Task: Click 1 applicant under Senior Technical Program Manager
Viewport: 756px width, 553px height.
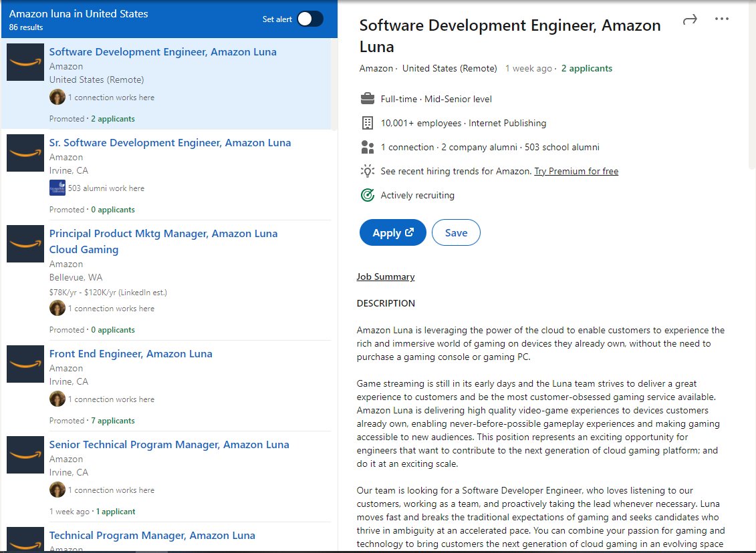Action: click(116, 512)
